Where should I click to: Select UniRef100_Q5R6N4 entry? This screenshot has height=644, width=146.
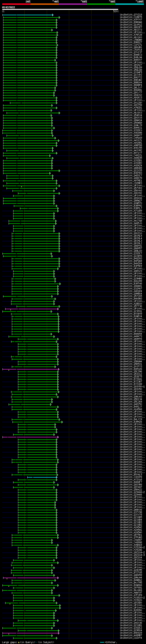coord(131,361)
